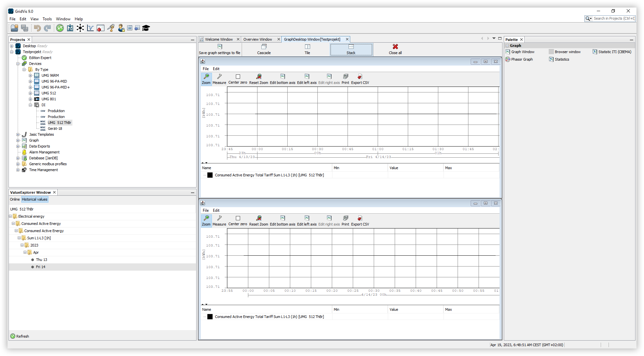Switch to the Overview Window tab

tap(258, 39)
